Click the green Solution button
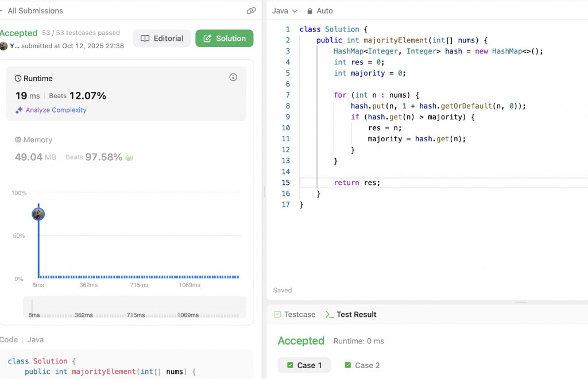 click(225, 38)
